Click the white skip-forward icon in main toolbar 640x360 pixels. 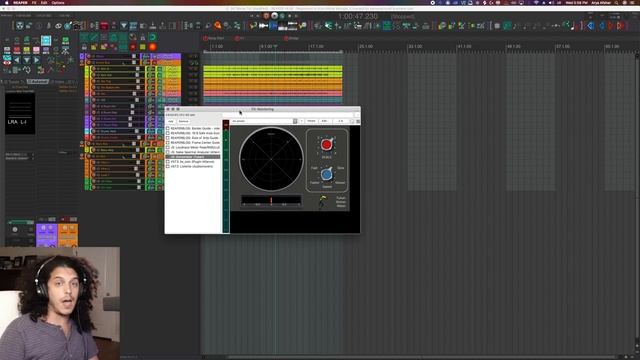point(263,26)
